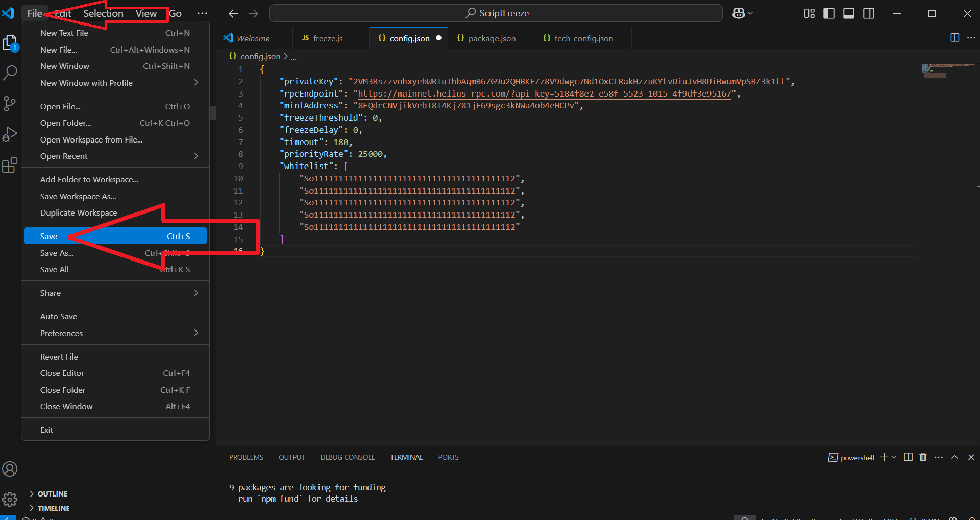980x520 pixels.
Task: Open the Copilot chat icon
Action: pos(738,13)
